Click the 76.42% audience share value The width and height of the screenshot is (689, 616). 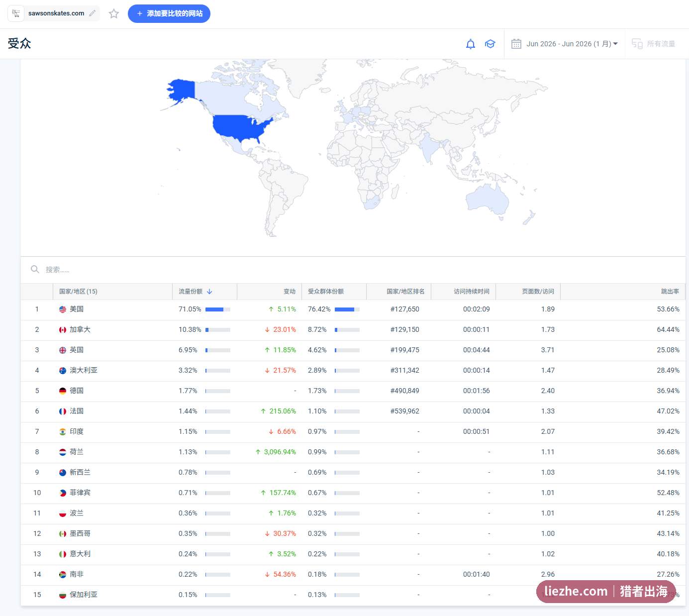point(319,309)
